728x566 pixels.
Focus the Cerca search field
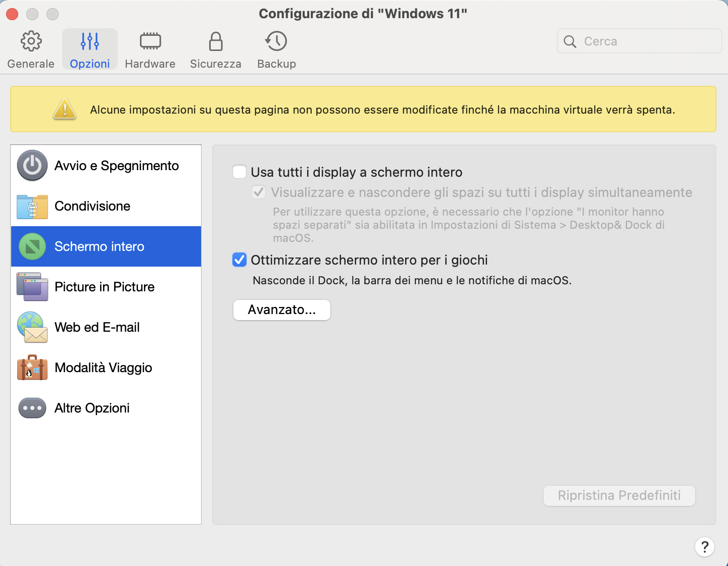(640, 41)
